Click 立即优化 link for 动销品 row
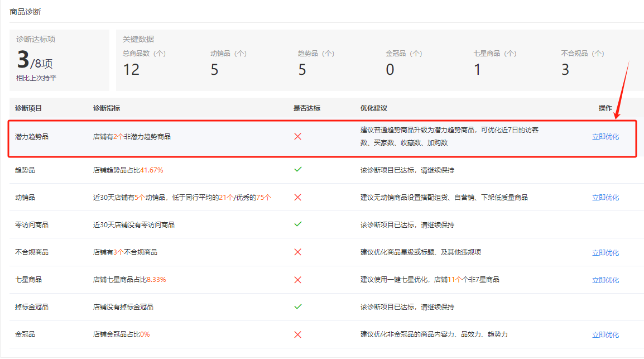 605,198
